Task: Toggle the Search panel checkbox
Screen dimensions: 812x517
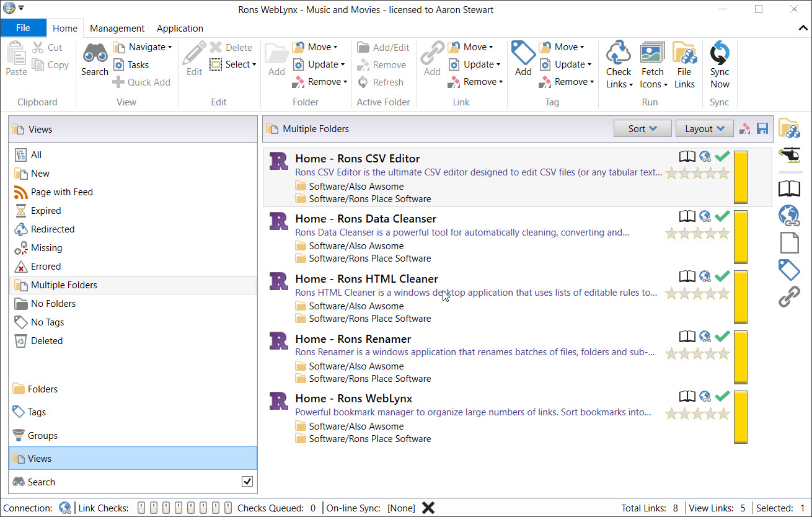Action: coord(247,482)
